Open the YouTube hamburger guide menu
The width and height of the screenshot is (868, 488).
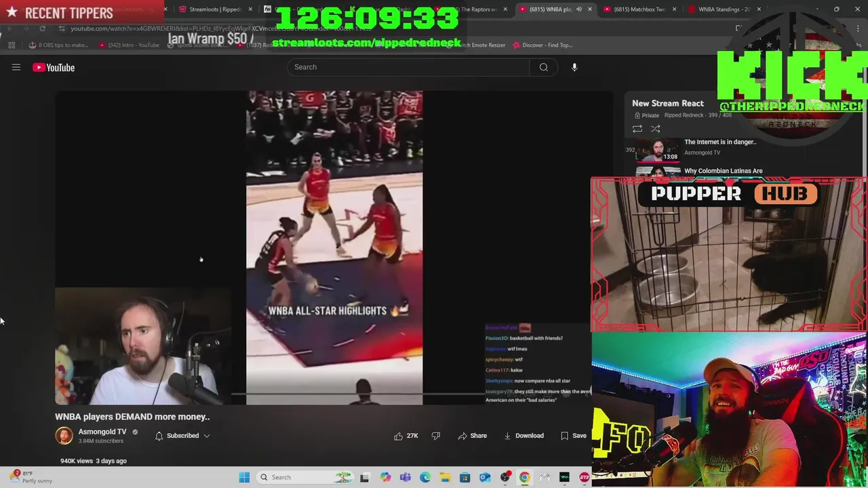[x=16, y=67]
